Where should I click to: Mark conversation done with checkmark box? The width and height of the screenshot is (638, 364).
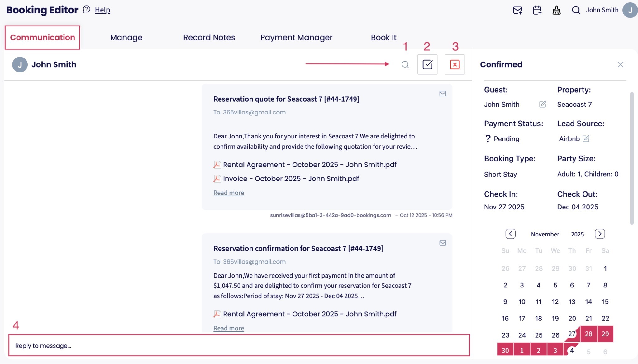tap(427, 64)
